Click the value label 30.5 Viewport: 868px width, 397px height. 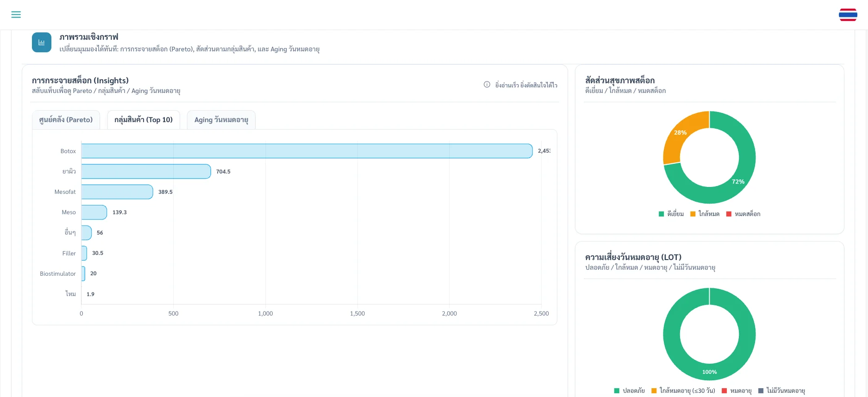click(98, 253)
